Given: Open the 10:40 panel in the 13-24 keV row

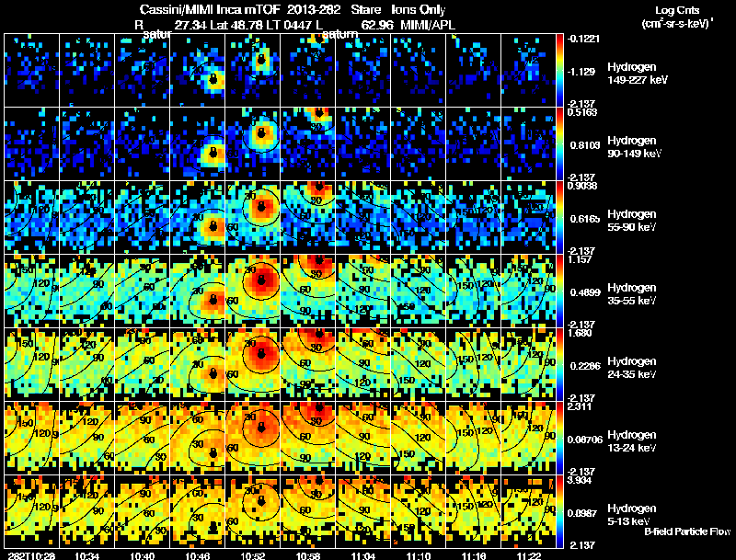Looking at the screenshot, I should (143, 438).
